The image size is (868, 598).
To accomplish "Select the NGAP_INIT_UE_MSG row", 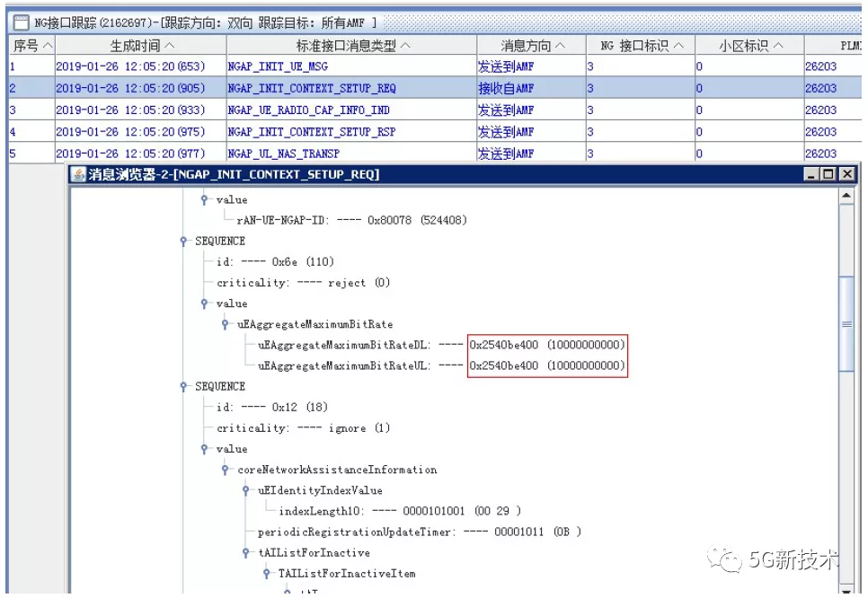I will [x=435, y=66].
